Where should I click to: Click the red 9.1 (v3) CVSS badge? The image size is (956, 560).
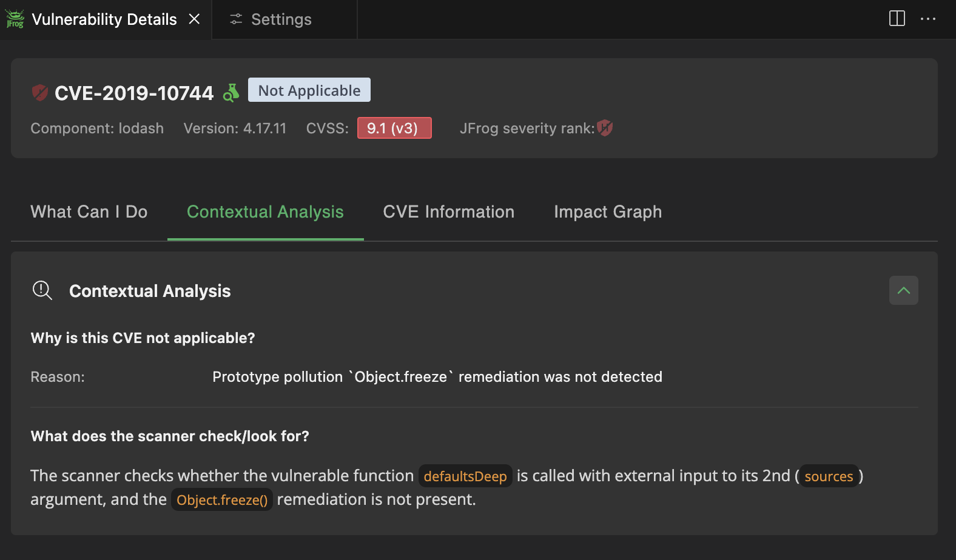pyautogui.click(x=394, y=128)
